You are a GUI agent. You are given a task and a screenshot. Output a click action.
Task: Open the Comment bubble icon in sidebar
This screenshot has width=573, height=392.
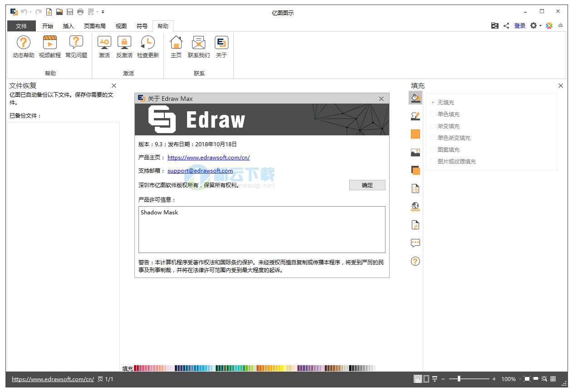point(415,243)
